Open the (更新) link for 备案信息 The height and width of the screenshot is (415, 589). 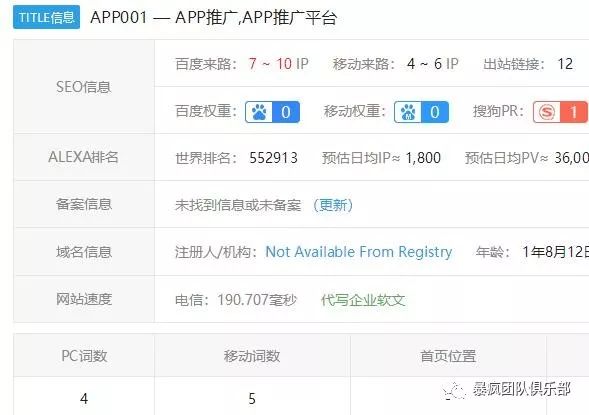[x=333, y=205]
